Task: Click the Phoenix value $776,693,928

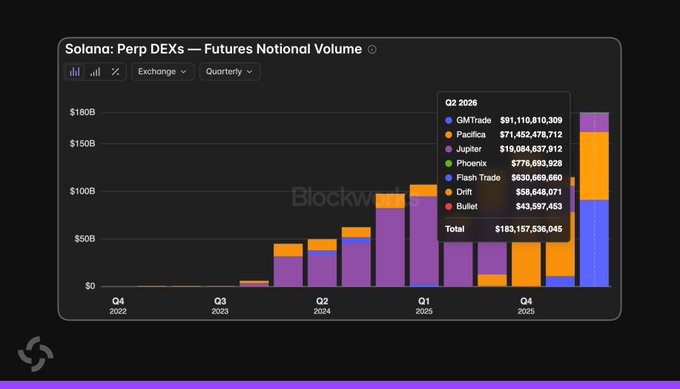Action: [536, 163]
